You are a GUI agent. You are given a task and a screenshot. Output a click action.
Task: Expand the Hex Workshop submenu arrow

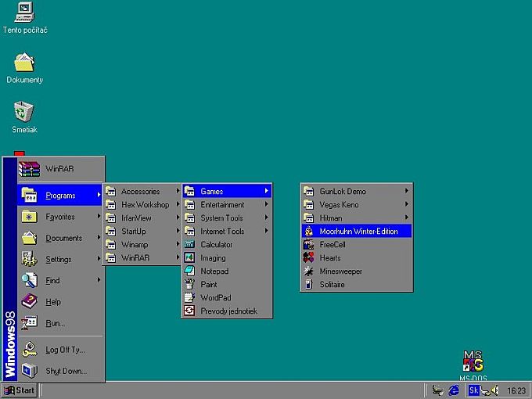point(178,204)
